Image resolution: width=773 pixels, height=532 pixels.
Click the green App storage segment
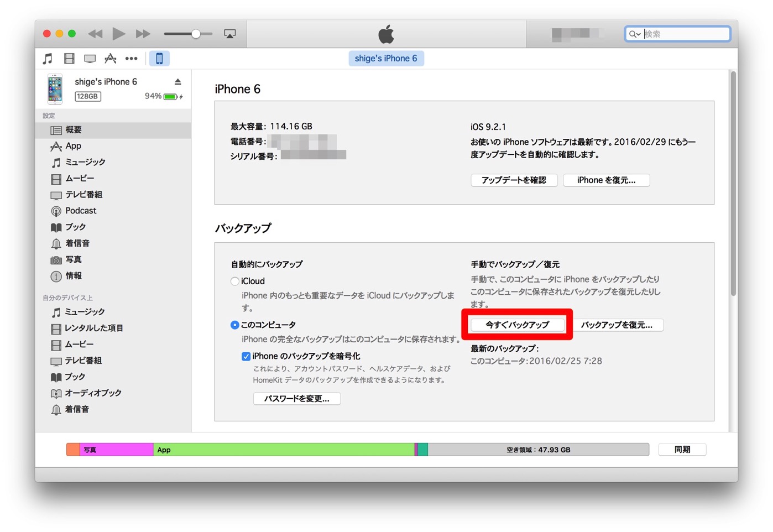click(x=284, y=450)
